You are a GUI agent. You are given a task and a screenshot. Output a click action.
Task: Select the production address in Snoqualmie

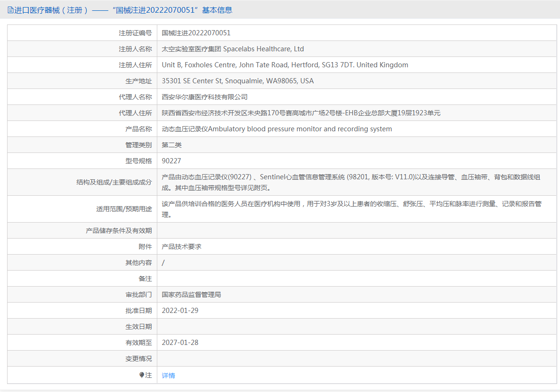[x=237, y=81]
